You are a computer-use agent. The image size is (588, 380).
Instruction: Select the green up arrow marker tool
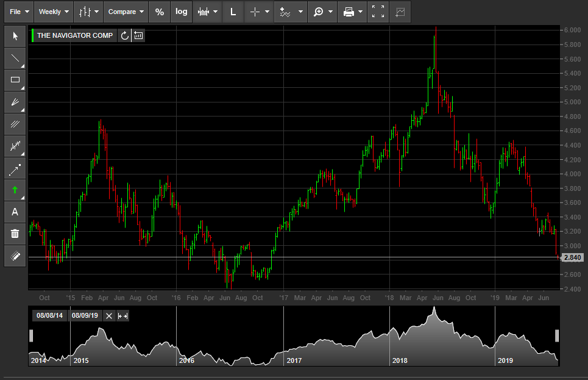[x=15, y=190]
